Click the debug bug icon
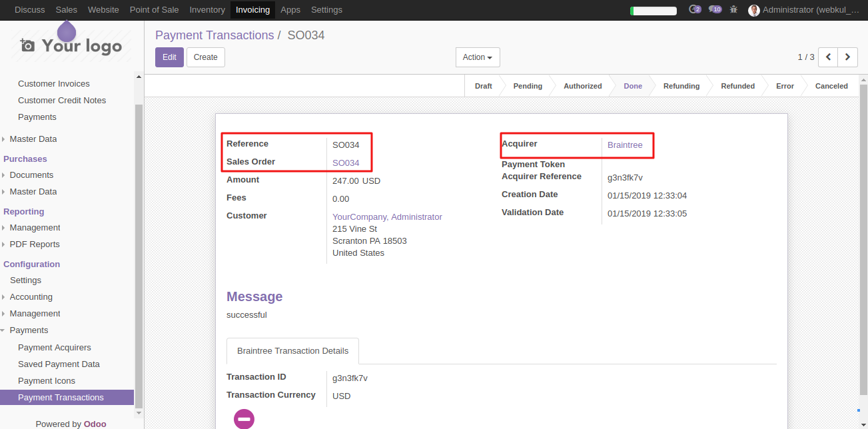This screenshot has height=429, width=868. 733,10
